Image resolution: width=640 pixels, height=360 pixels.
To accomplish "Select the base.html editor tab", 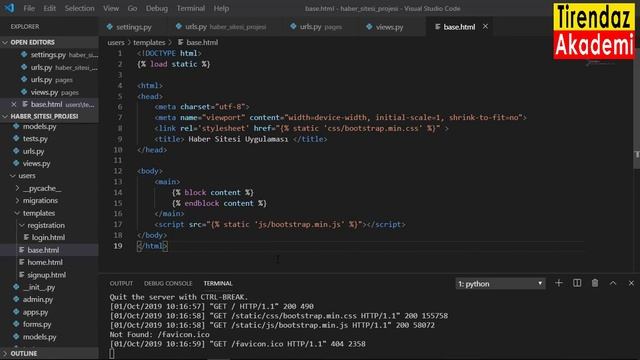I will pyautogui.click(x=459, y=27).
